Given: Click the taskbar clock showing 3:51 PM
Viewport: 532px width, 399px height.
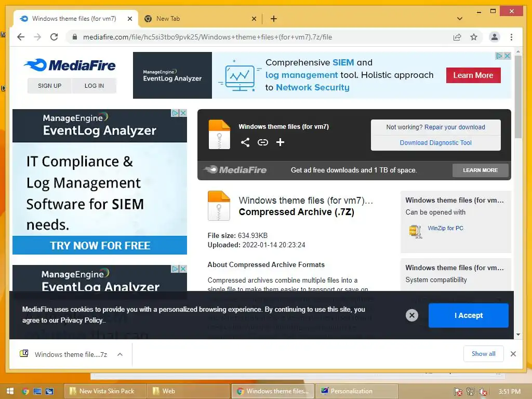Looking at the screenshot, I should pos(509,392).
